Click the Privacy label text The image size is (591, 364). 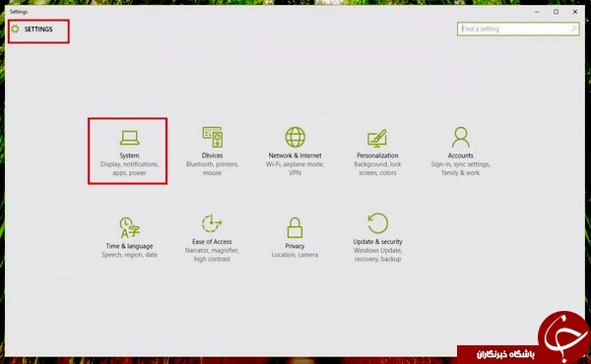(295, 246)
